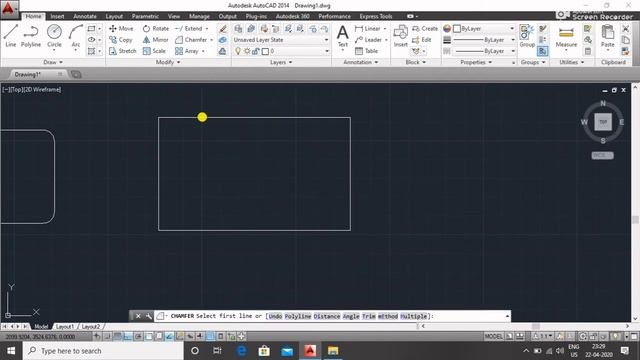Toggle MODEL space button in status bar
The width and height of the screenshot is (640, 360).
pyautogui.click(x=493, y=336)
